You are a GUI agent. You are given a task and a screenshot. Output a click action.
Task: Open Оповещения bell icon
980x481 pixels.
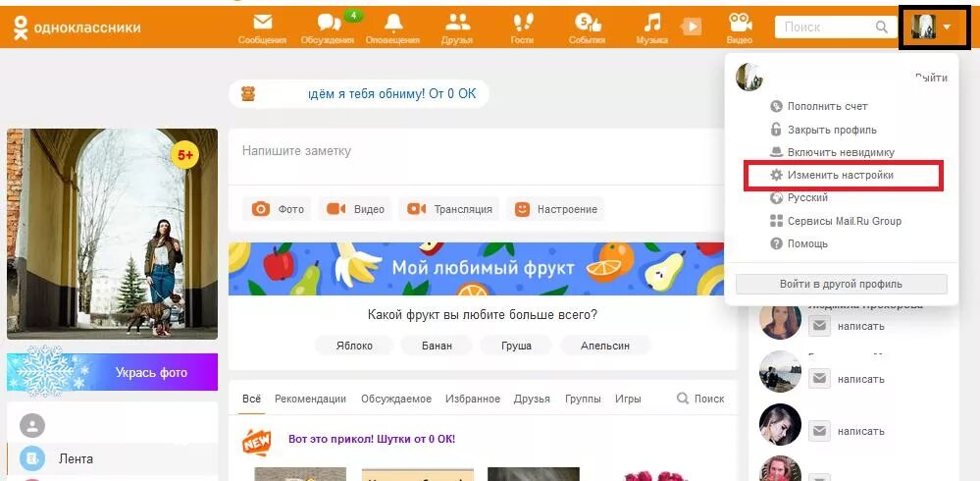click(x=393, y=23)
